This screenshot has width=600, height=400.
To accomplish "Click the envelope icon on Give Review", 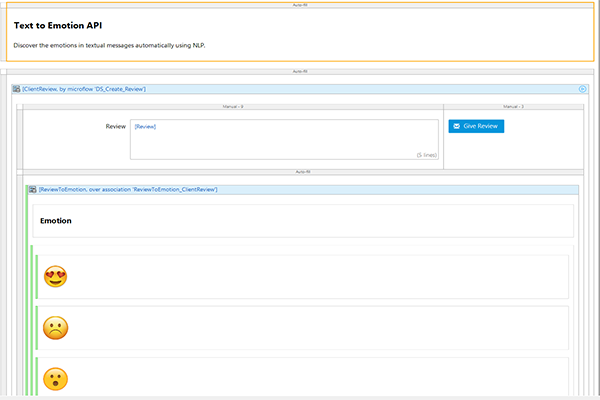I will coord(457,126).
